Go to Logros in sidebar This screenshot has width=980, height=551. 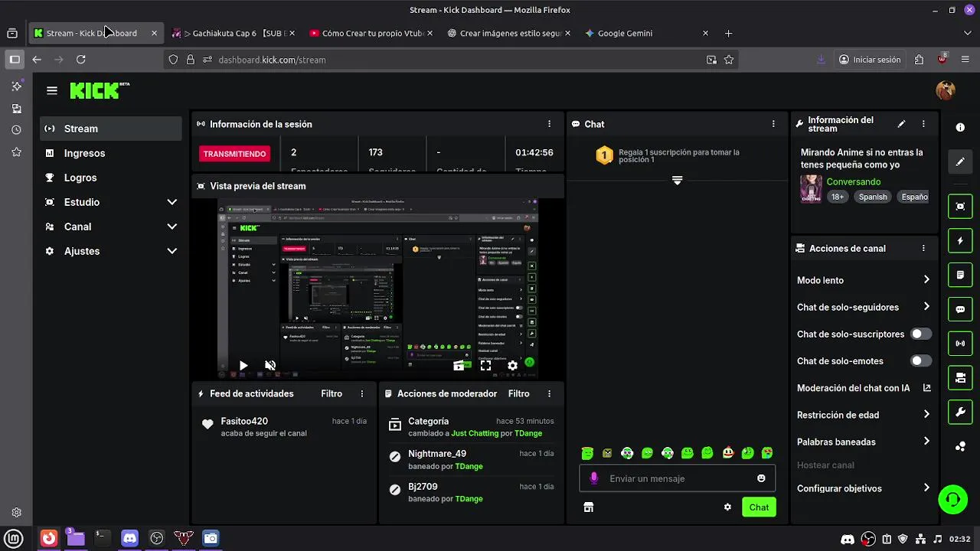(x=110, y=178)
